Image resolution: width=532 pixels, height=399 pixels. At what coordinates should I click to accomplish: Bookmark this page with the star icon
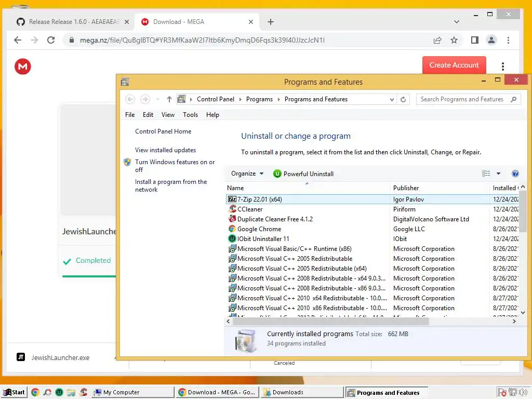click(x=454, y=40)
